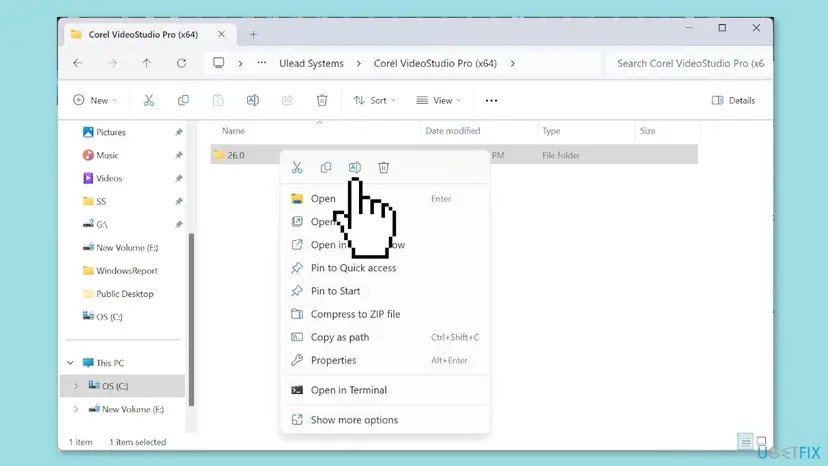
Task: Expand chevron after Ulead Systems breadcrumb
Action: tap(359, 63)
